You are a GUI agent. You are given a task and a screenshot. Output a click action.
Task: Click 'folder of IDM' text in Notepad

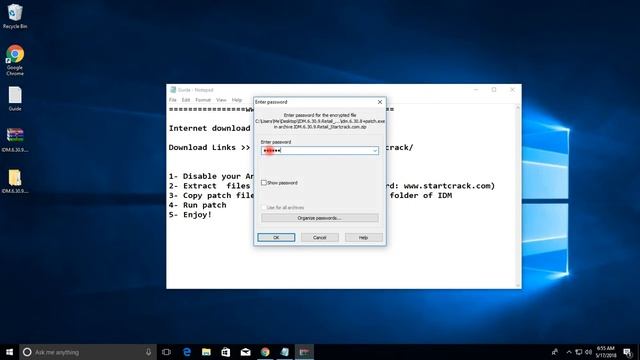click(x=421, y=196)
